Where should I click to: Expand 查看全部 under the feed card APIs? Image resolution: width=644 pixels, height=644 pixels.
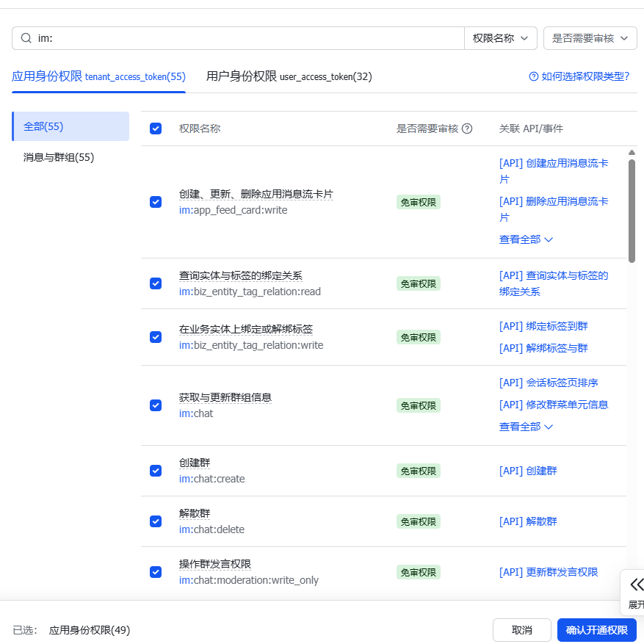526,239
